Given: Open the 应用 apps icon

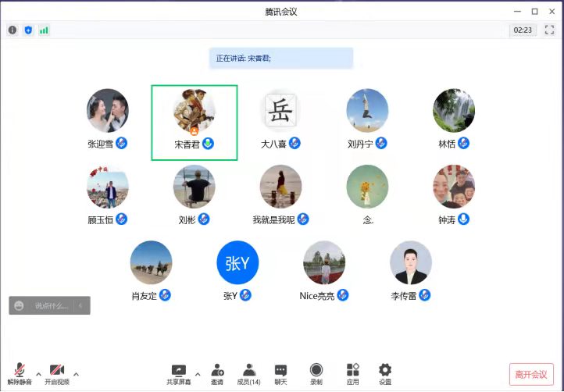Looking at the screenshot, I should pyautogui.click(x=353, y=371).
